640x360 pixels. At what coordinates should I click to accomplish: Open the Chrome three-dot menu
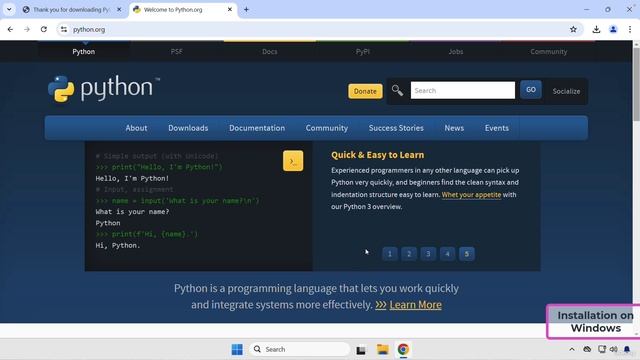pyautogui.click(x=630, y=29)
